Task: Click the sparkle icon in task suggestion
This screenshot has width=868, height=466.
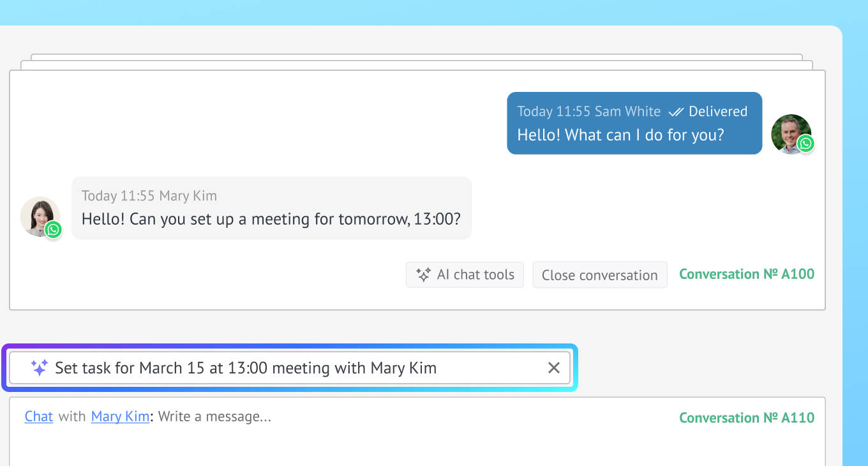Action: tap(40, 368)
